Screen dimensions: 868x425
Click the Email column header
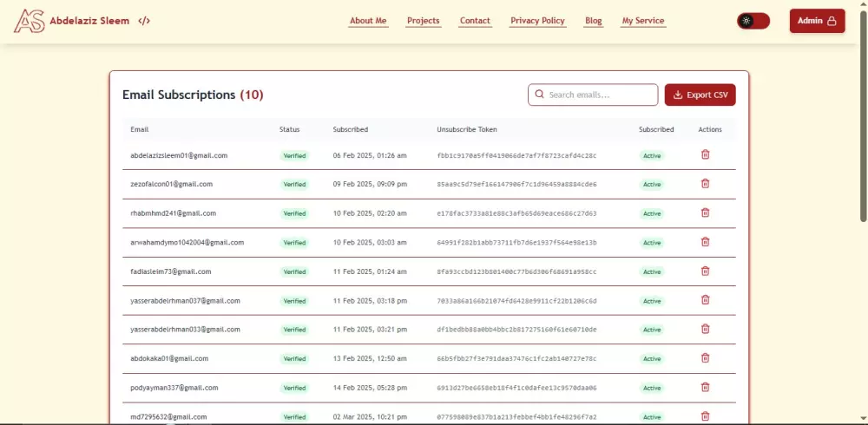(x=140, y=129)
